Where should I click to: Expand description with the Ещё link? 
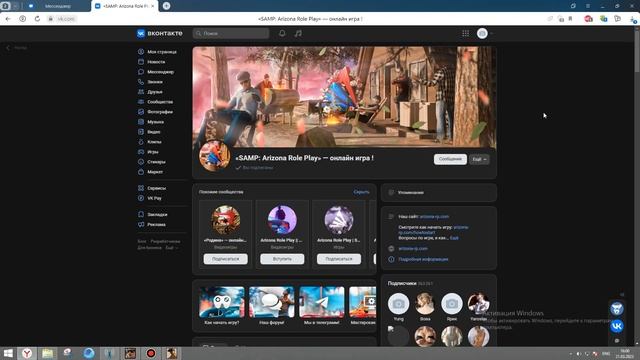(x=454, y=238)
